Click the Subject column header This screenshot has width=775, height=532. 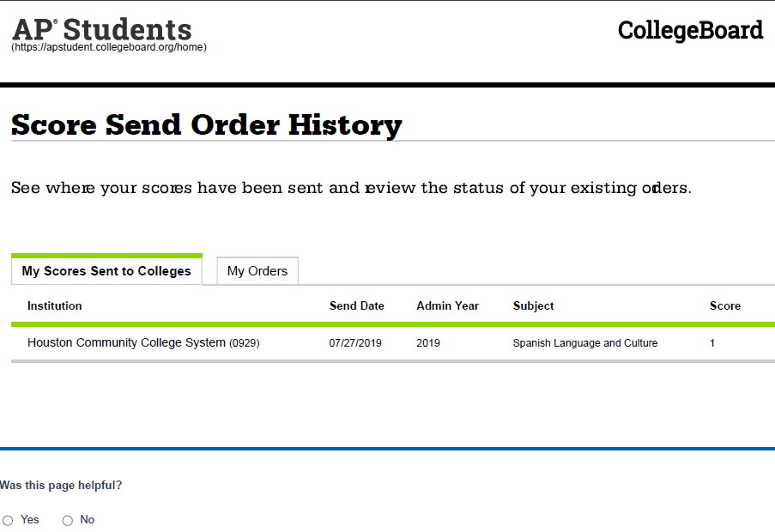(533, 305)
